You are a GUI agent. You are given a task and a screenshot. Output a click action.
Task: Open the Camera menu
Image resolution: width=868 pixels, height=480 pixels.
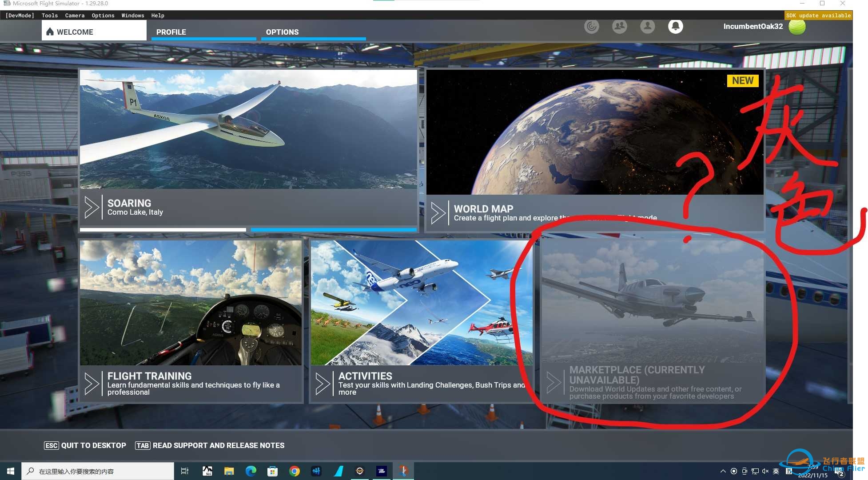75,16
